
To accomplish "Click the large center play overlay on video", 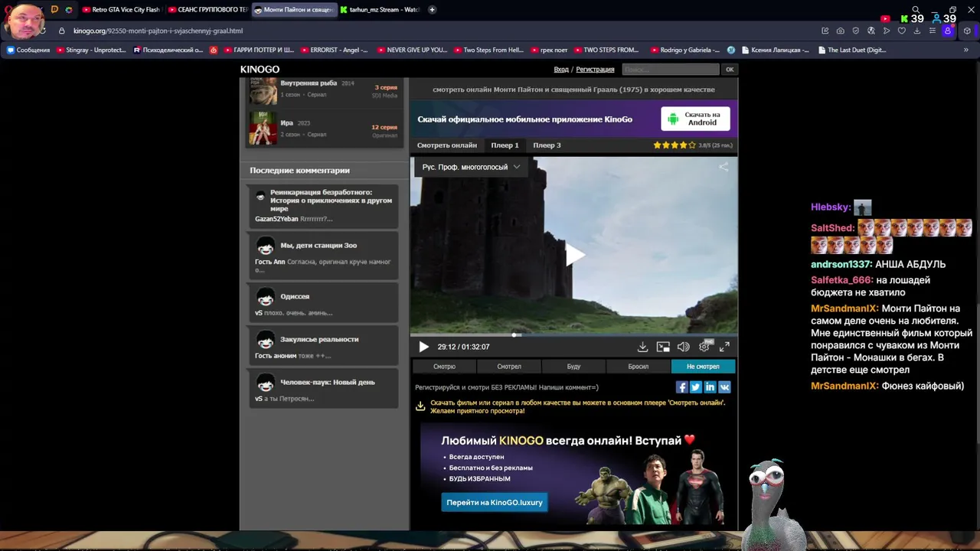I will tap(574, 255).
